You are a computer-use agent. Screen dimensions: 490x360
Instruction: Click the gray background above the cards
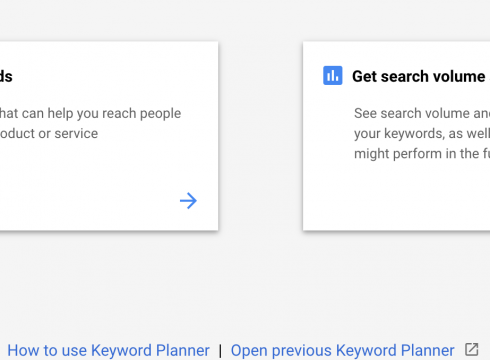tap(245, 20)
